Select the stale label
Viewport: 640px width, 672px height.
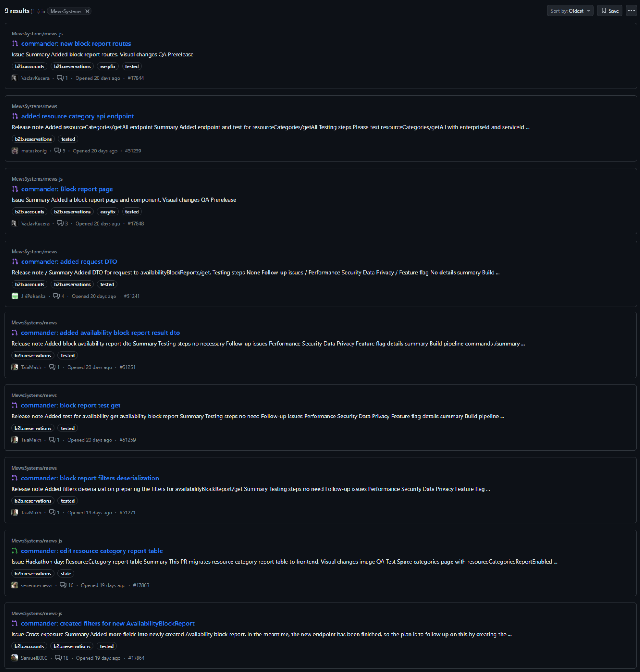pyautogui.click(x=66, y=574)
